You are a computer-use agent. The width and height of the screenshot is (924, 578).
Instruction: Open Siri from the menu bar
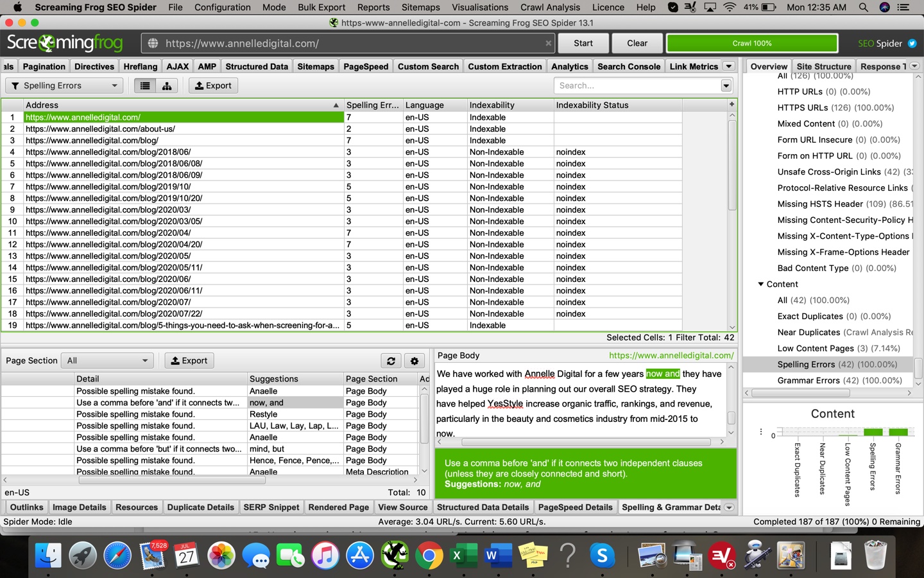coord(884,7)
